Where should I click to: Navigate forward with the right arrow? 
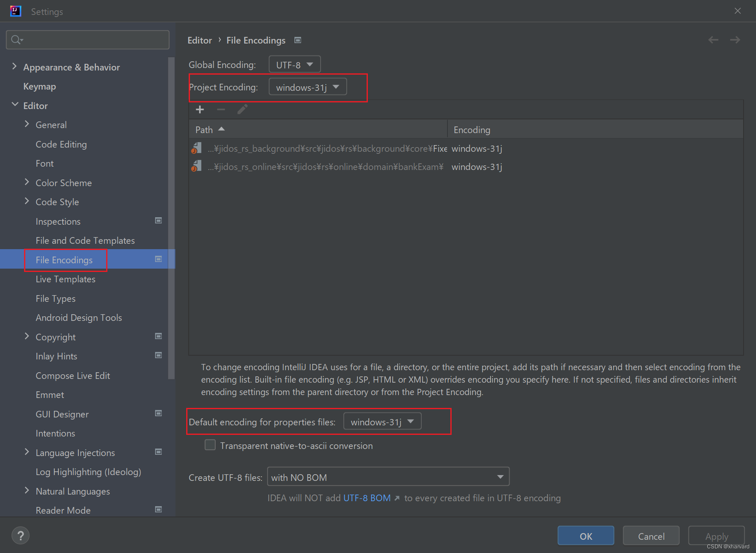(x=734, y=39)
